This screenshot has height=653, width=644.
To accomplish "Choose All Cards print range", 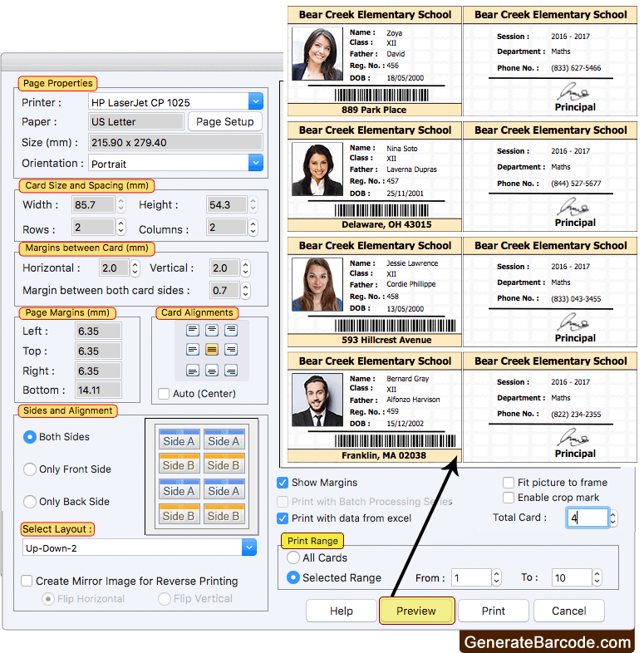I will click(x=293, y=557).
